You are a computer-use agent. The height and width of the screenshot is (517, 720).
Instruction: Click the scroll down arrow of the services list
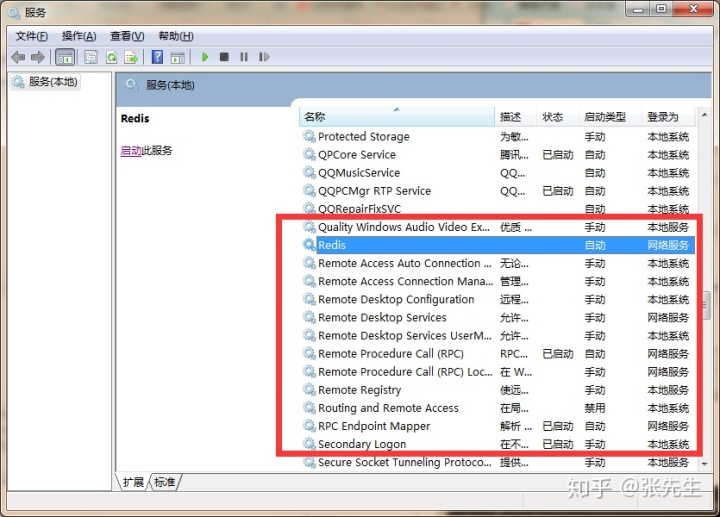(704, 464)
